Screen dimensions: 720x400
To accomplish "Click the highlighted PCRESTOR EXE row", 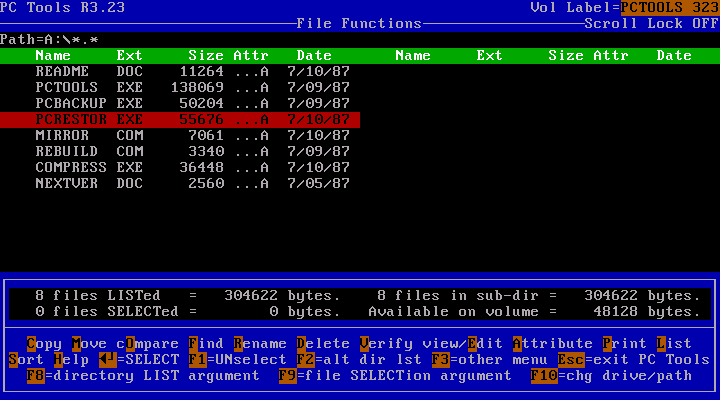I will coord(180,120).
